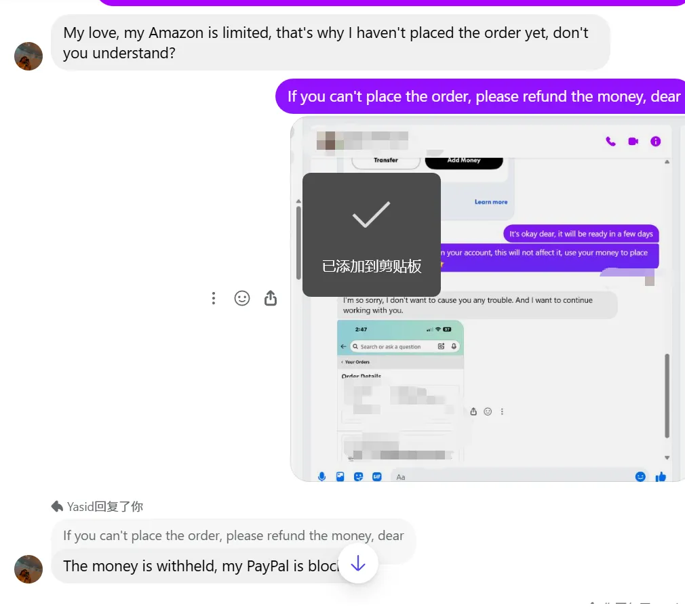The image size is (685, 616).
Task: Open GIF picker icon
Action: (x=376, y=476)
